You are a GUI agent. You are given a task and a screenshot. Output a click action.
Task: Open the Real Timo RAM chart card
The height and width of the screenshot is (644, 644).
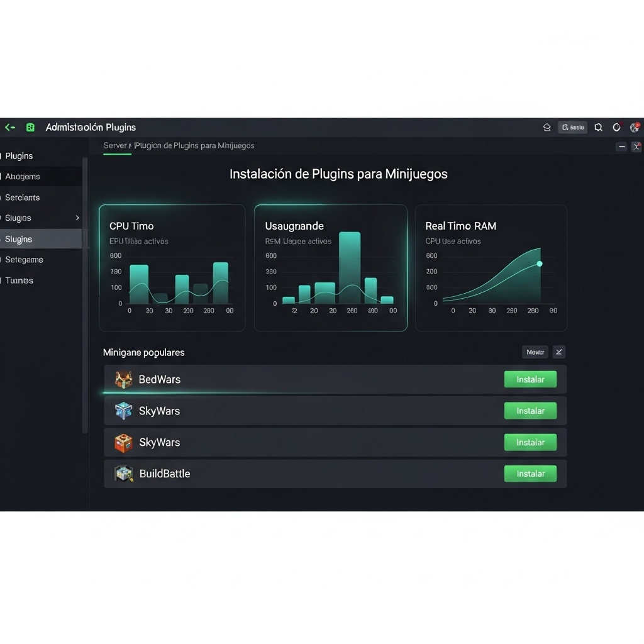[x=491, y=268]
